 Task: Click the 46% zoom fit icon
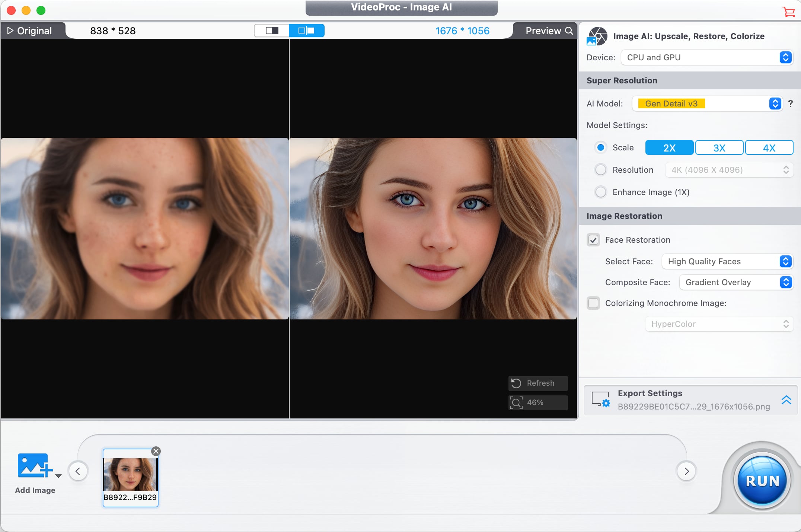(516, 402)
